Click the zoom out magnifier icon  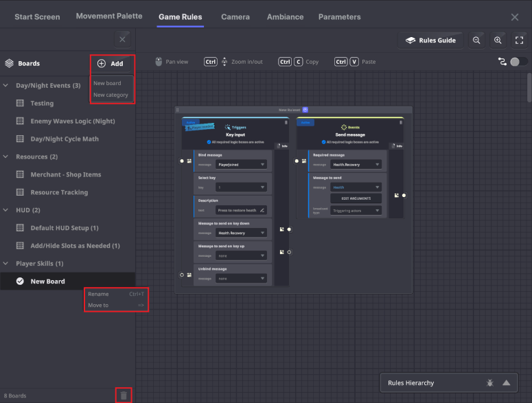tap(476, 41)
